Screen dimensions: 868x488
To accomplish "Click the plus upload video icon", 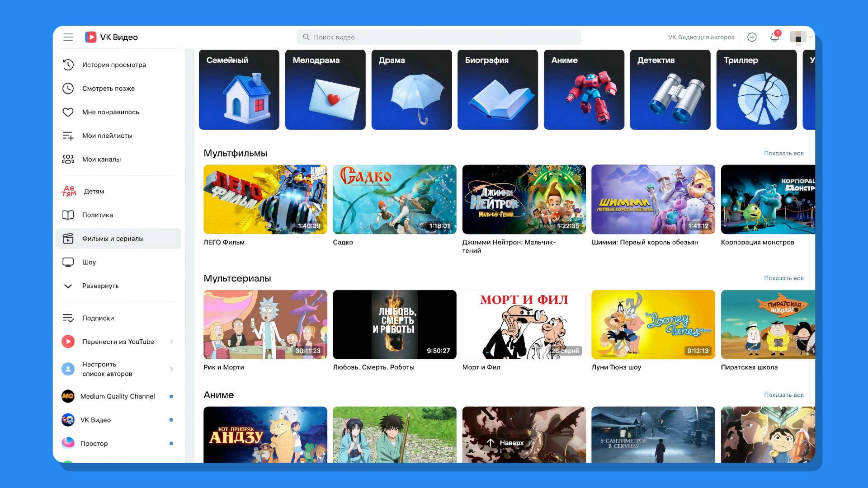I will 752,37.
